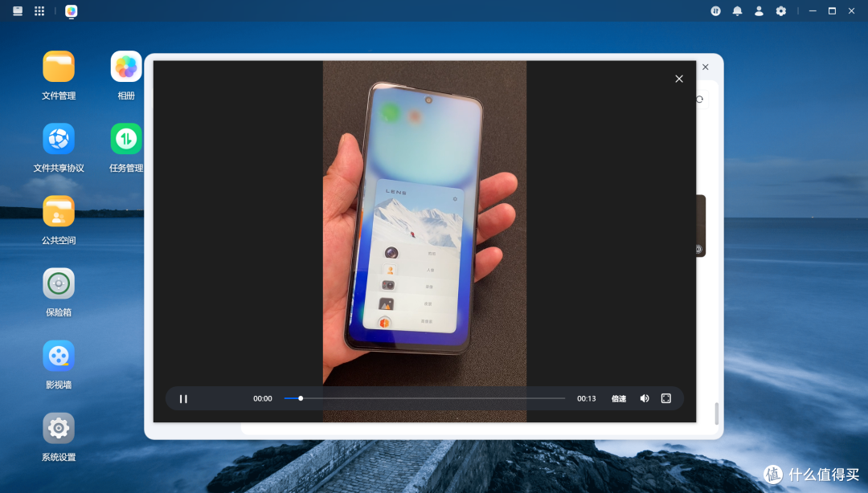Open the user account menu

[x=759, y=11]
